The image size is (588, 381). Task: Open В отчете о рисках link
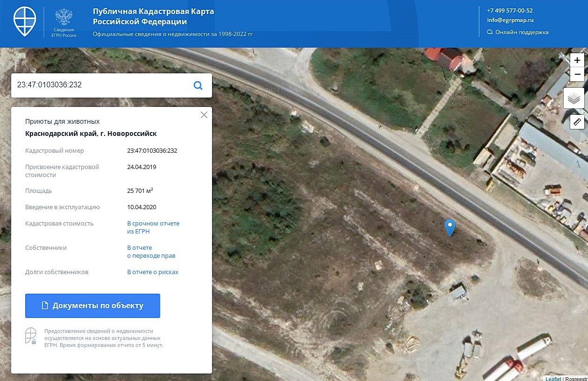pos(153,272)
